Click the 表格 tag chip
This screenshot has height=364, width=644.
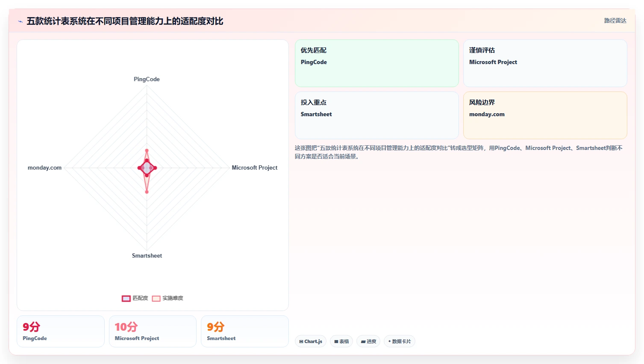pyautogui.click(x=341, y=341)
